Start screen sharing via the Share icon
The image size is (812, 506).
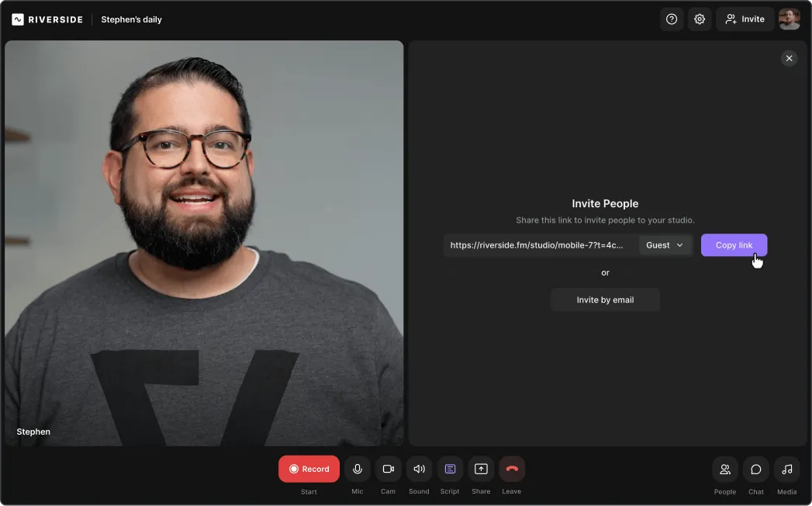pyautogui.click(x=481, y=469)
